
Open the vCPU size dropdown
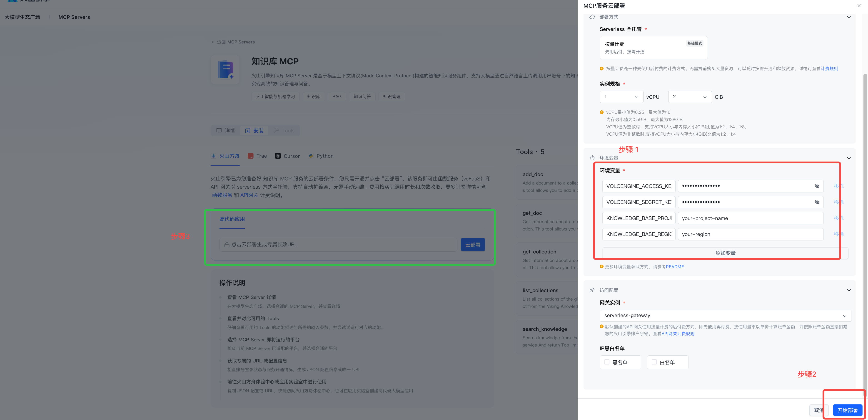[x=621, y=97]
